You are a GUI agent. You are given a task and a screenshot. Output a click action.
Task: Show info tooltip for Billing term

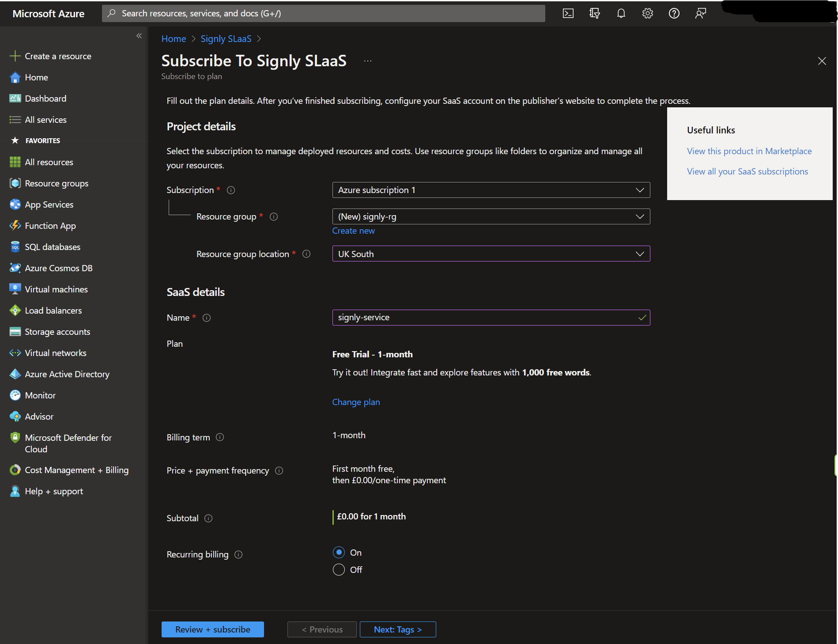pyautogui.click(x=220, y=437)
